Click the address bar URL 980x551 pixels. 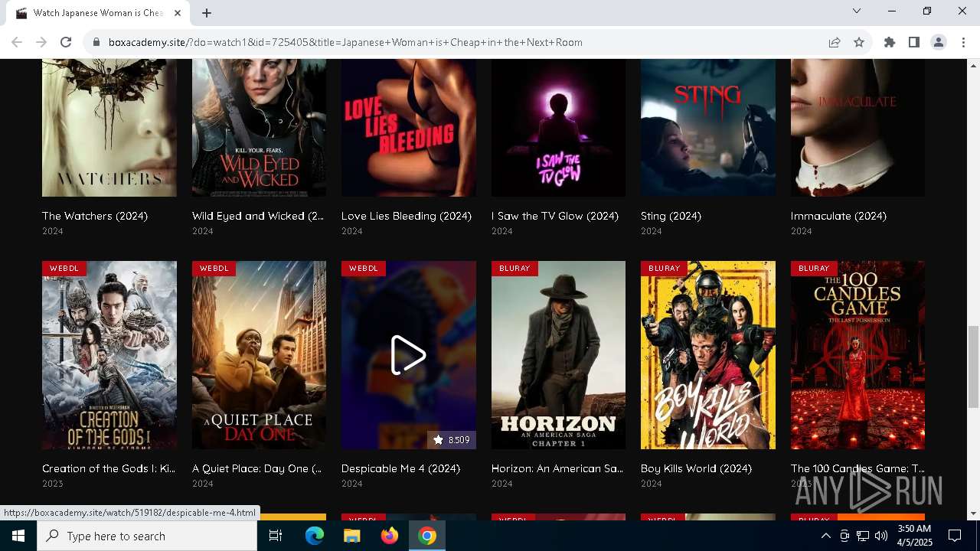coord(345,42)
